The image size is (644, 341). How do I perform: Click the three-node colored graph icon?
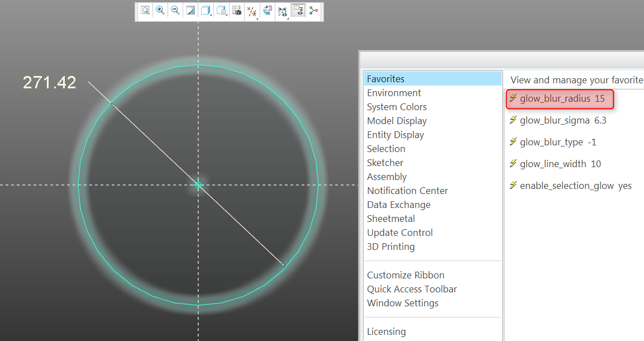314,10
